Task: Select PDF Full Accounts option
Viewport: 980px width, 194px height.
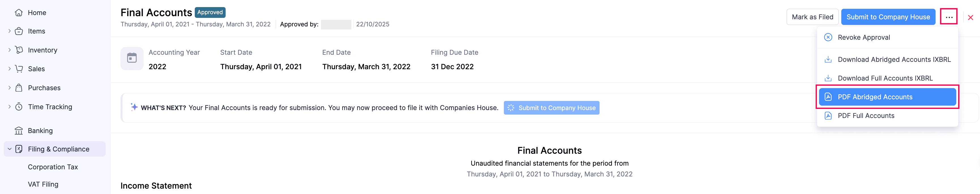Action: (866, 115)
